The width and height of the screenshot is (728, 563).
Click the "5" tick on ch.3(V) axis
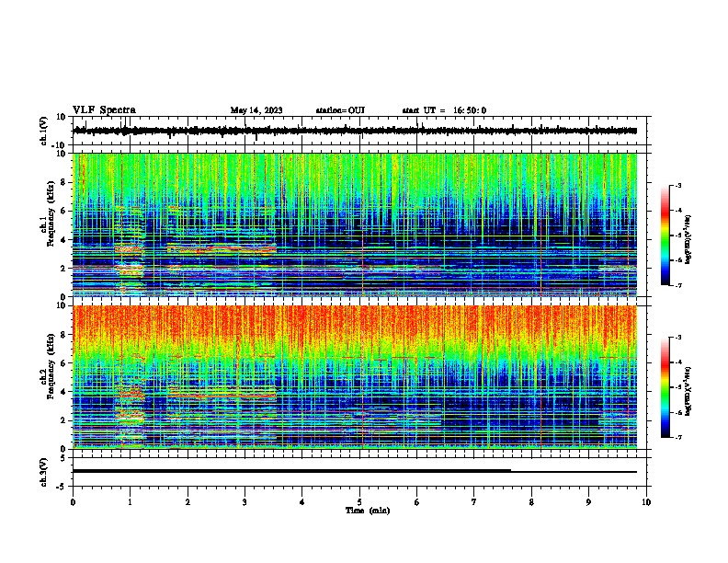tap(63, 458)
